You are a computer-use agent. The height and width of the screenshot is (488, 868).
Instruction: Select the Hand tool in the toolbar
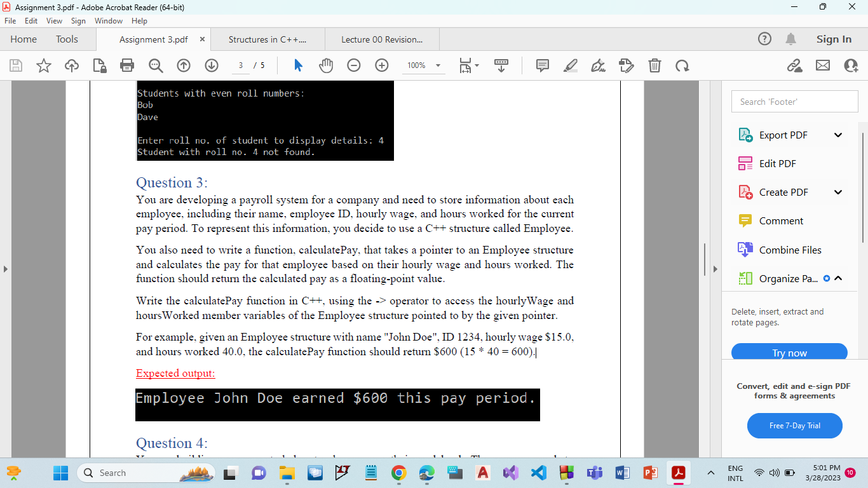[326, 65]
